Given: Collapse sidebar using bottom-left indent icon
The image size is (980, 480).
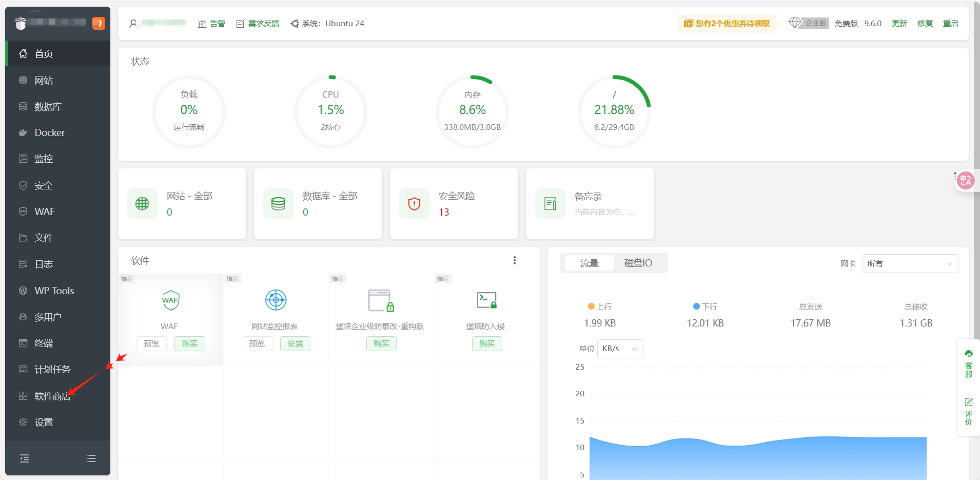Looking at the screenshot, I should (24, 458).
